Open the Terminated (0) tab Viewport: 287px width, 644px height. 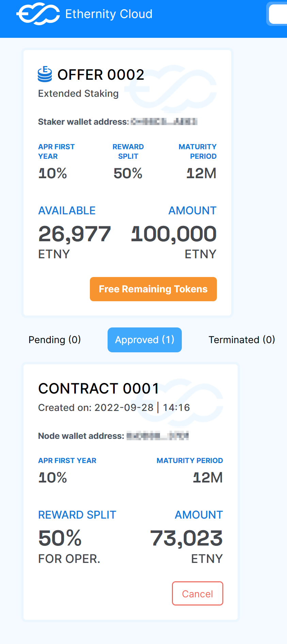242,340
